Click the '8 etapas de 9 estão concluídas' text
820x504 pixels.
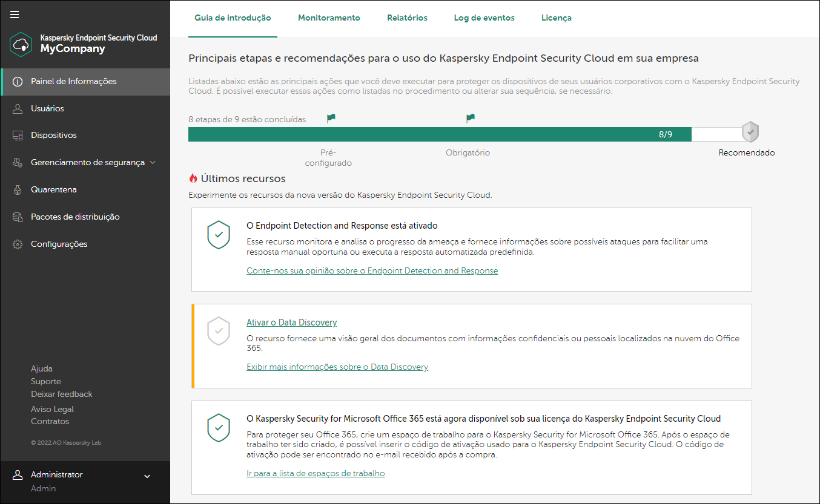[x=247, y=119]
